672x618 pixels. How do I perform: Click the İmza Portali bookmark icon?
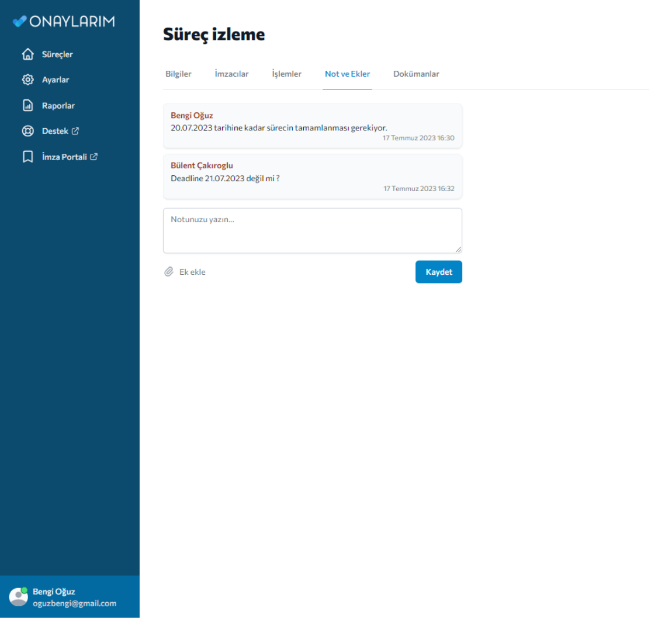27,157
